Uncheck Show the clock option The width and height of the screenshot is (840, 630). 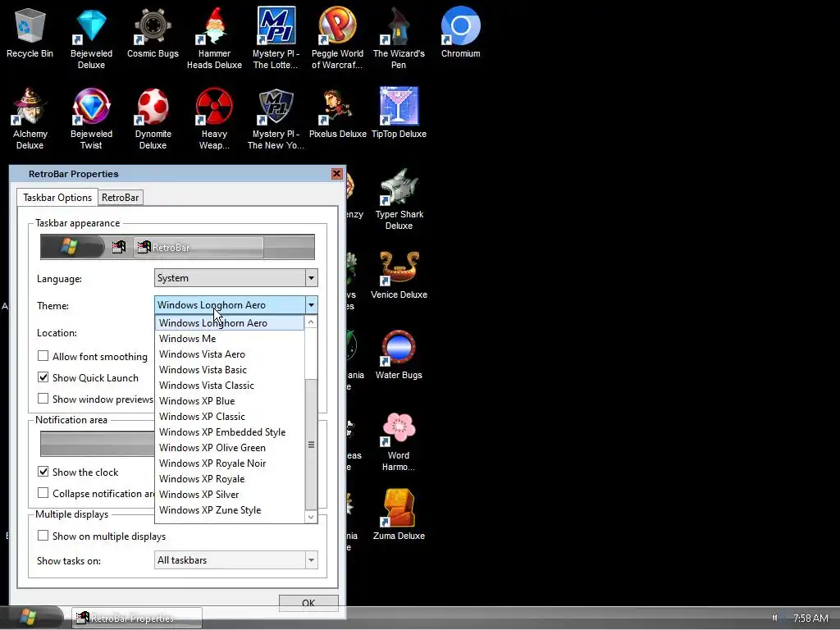click(x=43, y=472)
